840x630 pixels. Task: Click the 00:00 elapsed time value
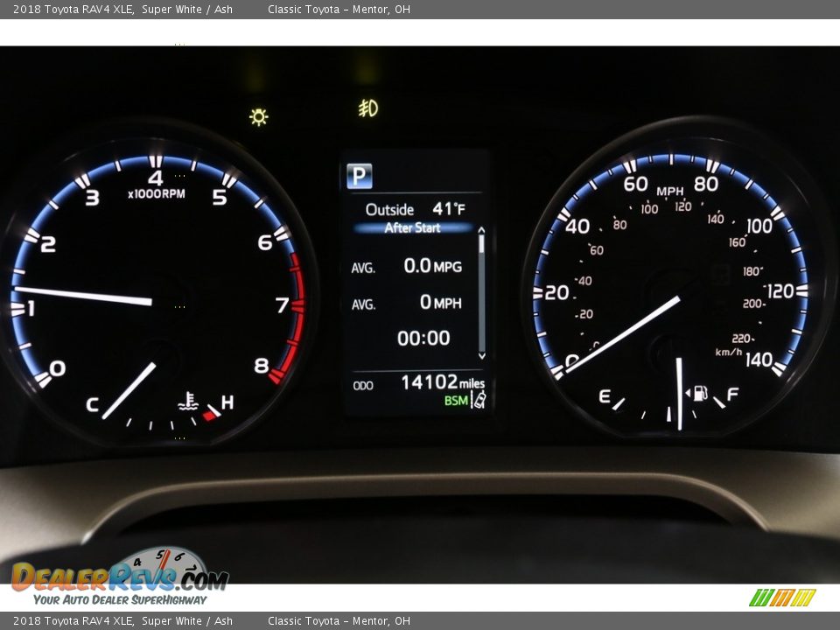[x=423, y=338]
